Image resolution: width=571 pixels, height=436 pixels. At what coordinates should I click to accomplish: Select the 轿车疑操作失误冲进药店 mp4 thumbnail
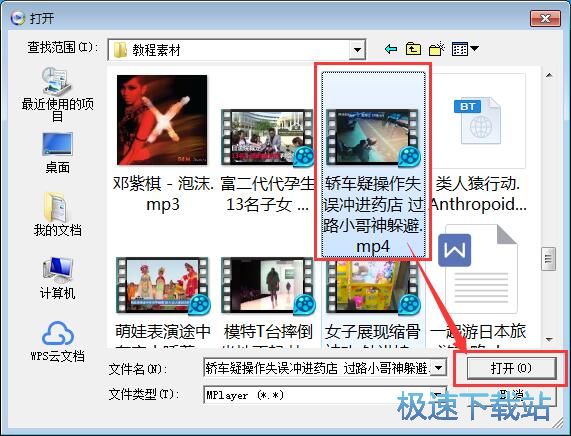373,138
